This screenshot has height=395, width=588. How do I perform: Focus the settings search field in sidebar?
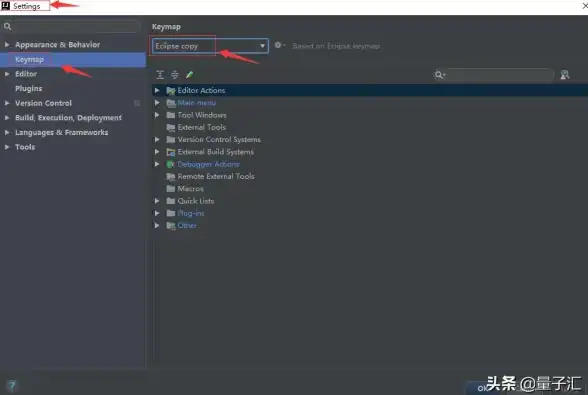[x=76, y=26]
